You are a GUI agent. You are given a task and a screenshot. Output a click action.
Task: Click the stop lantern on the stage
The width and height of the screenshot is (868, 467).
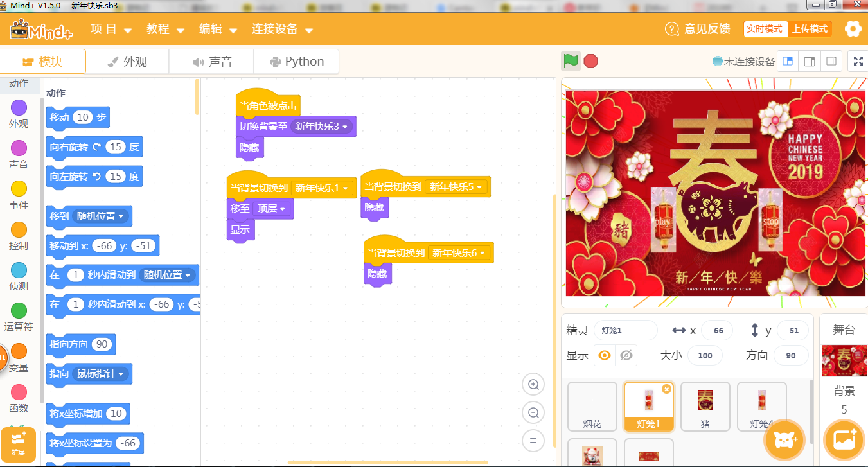pos(770,220)
